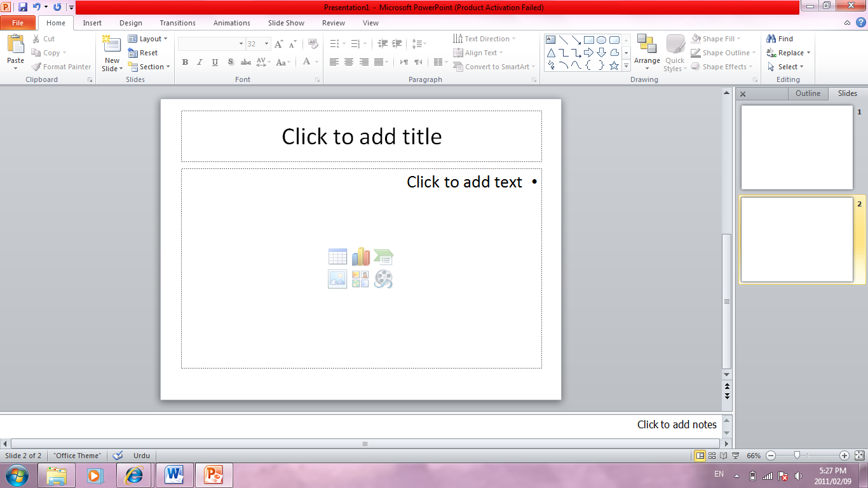Insert Picture from file placeholder icon
The image size is (868, 488).
(337, 279)
